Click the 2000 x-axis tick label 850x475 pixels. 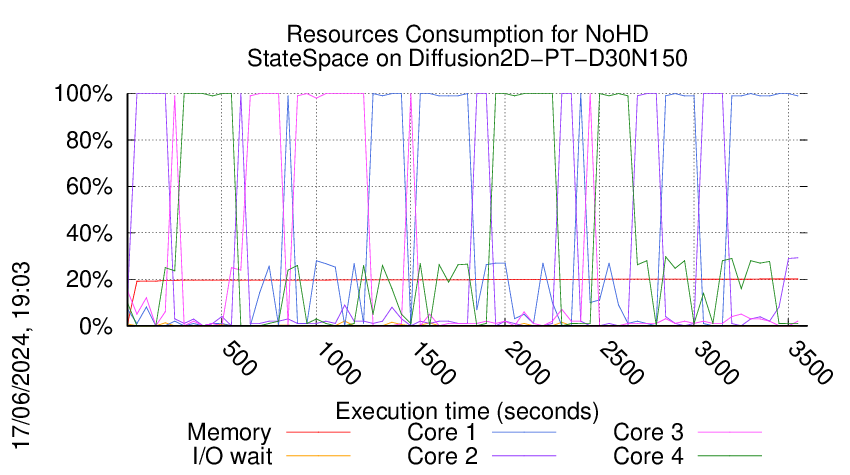click(x=527, y=363)
